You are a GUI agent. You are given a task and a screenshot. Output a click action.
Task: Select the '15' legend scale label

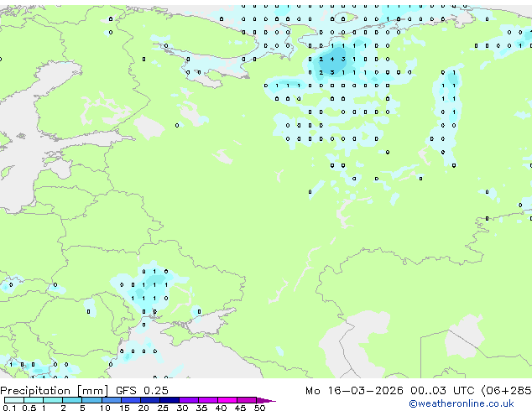point(124,408)
